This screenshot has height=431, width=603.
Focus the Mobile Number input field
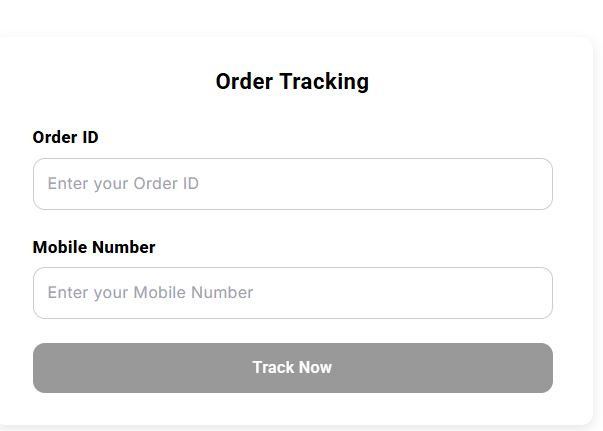[x=292, y=293]
